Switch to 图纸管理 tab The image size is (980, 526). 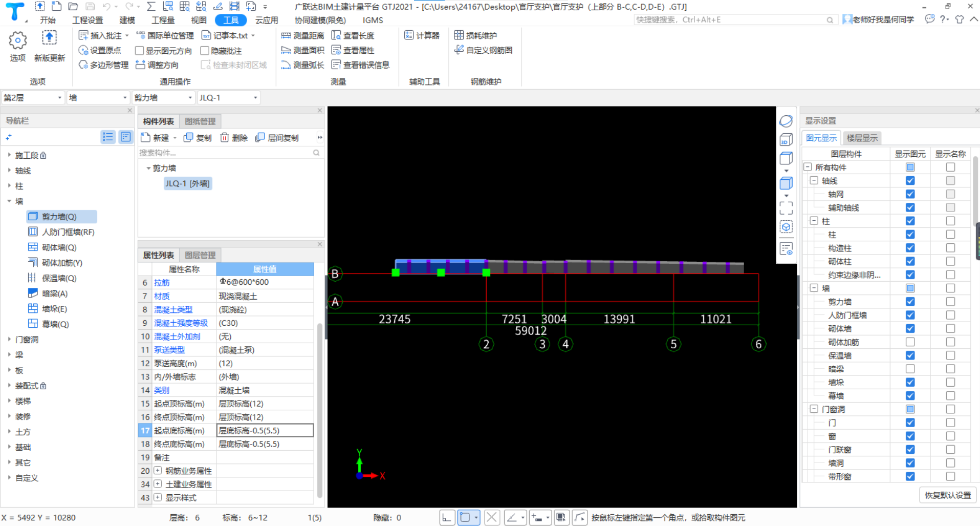click(x=200, y=121)
